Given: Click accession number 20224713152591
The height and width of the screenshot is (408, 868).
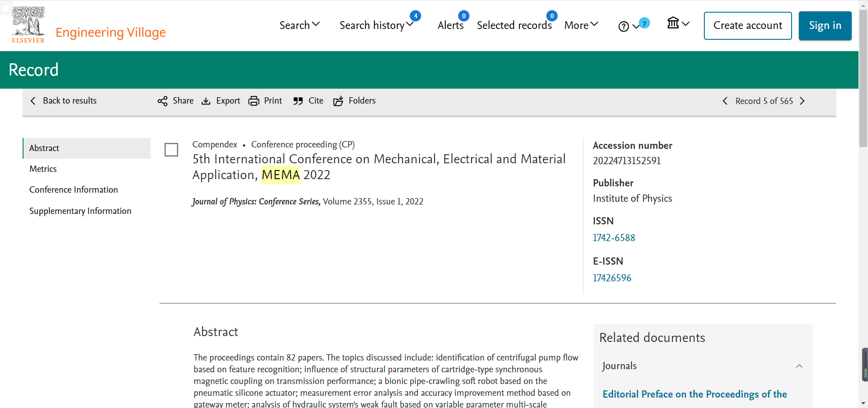Looking at the screenshot, I should [x=627, y=161].
